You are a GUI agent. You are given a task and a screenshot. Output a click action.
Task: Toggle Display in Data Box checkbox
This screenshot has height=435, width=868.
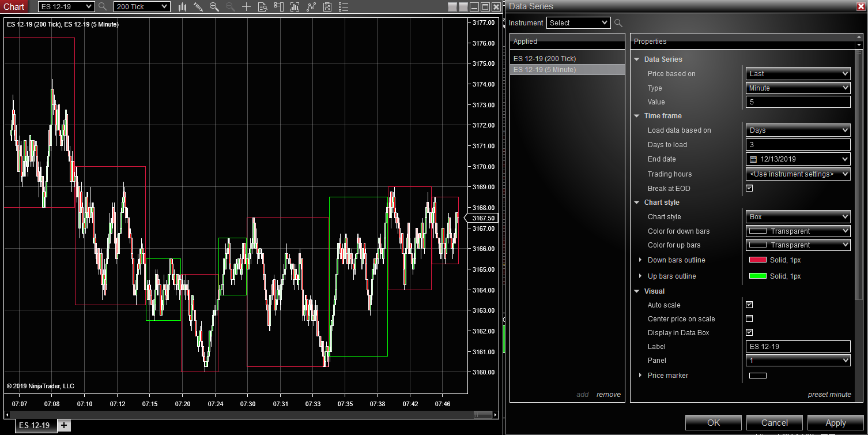coord(749,332)
